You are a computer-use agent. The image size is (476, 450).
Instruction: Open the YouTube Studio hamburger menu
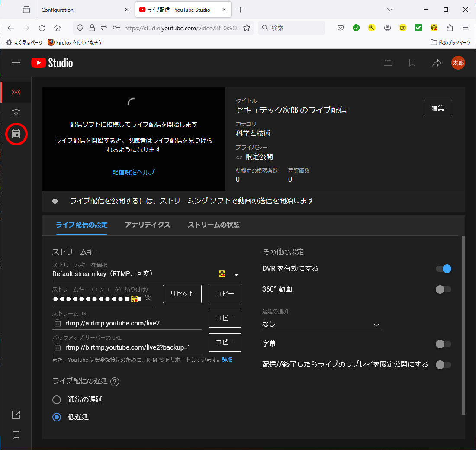pyautogui.click(x=16, y=63)
